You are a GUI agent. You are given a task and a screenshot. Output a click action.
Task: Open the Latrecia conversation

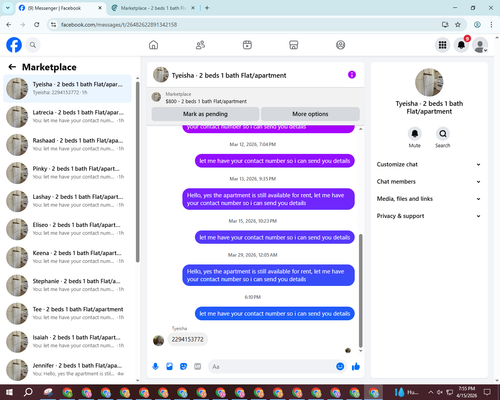pos(68,117)
